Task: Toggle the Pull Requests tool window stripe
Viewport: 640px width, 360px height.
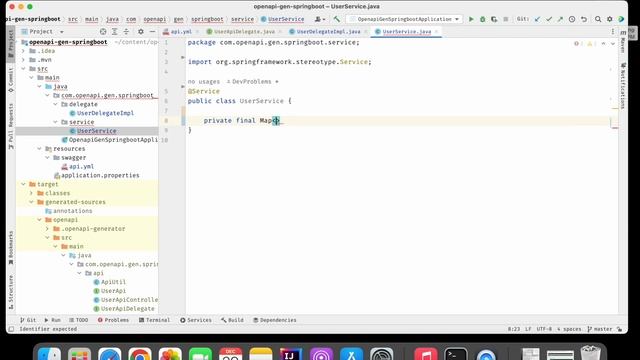Action: [x=11, y=126]
